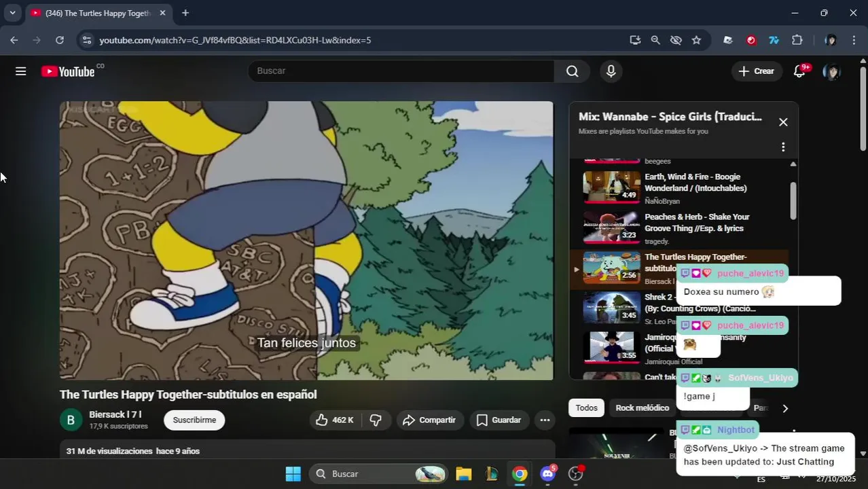Image resolution: width=868 pixels, height=489 pixels.
Task: Open Chrome extensions puzzle menu
Action: [x=797, y=40]
